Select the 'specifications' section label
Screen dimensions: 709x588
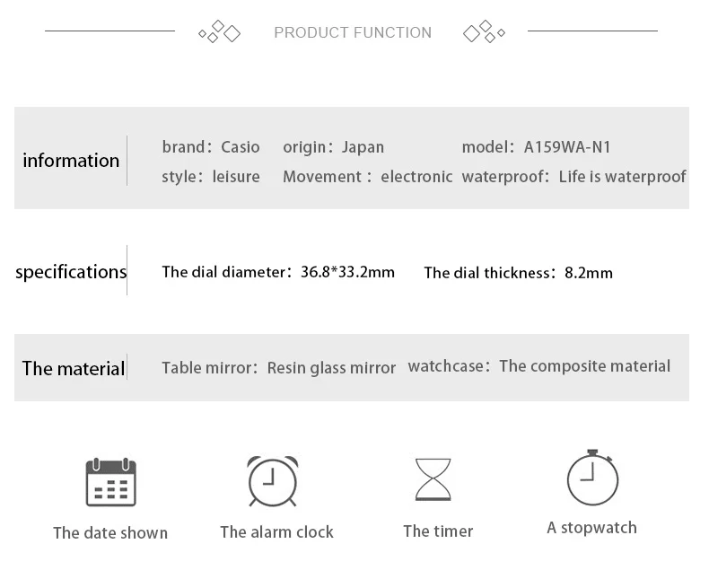pyautogui.click(x=71, y=272)
